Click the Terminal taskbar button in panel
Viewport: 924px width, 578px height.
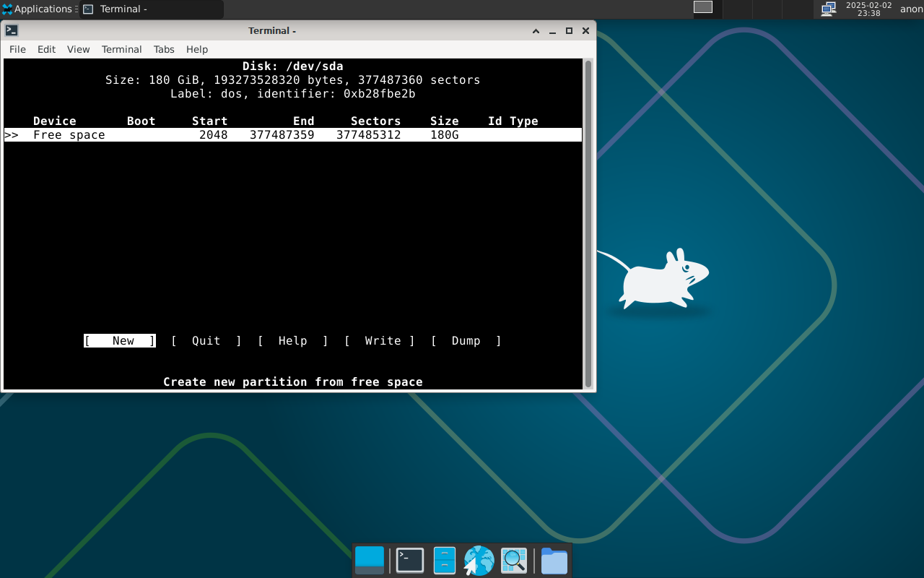152,9
